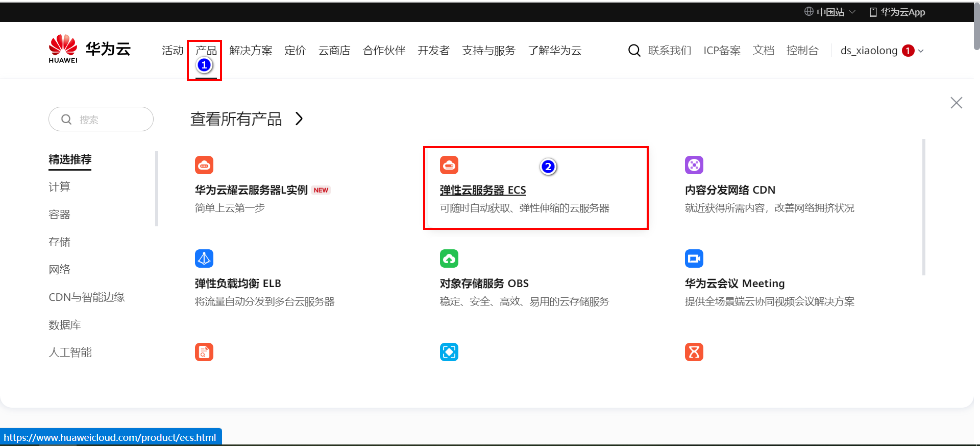Select the 计算 category
Screen dimensions: 980x446
(59, 187)
